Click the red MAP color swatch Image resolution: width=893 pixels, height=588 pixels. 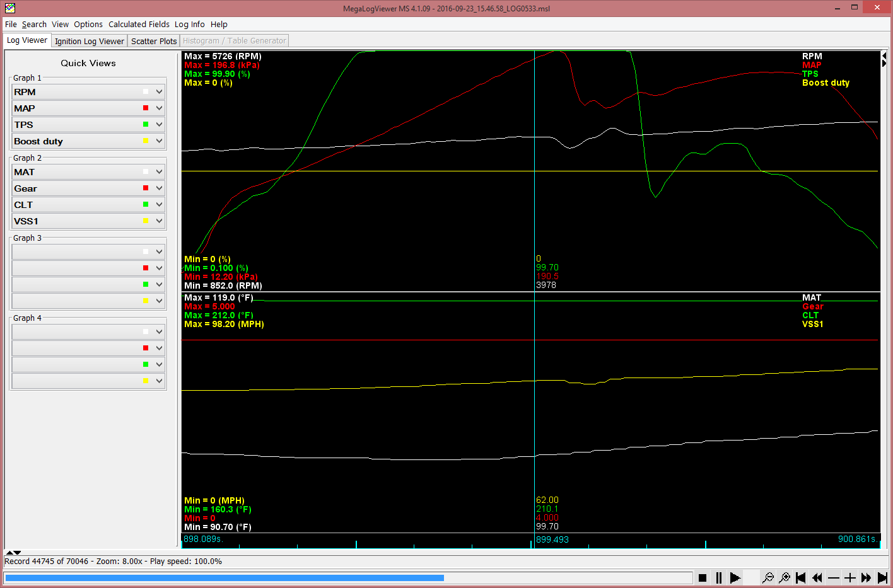(x=146, y=108)
